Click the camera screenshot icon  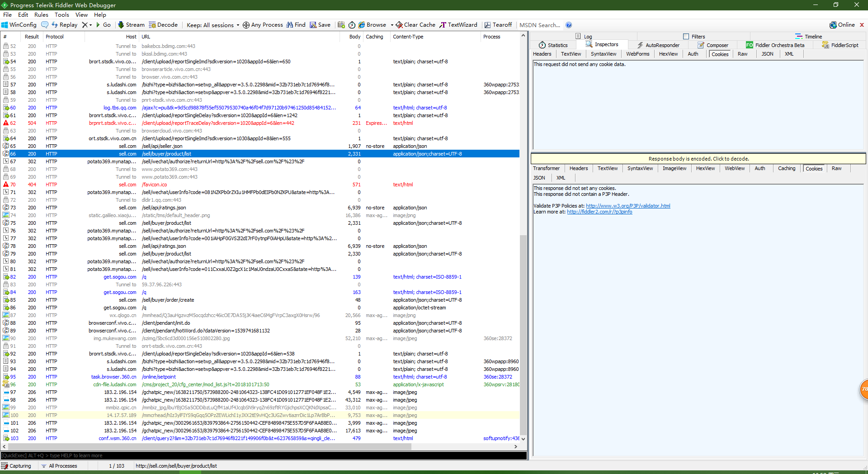(341, 25)
